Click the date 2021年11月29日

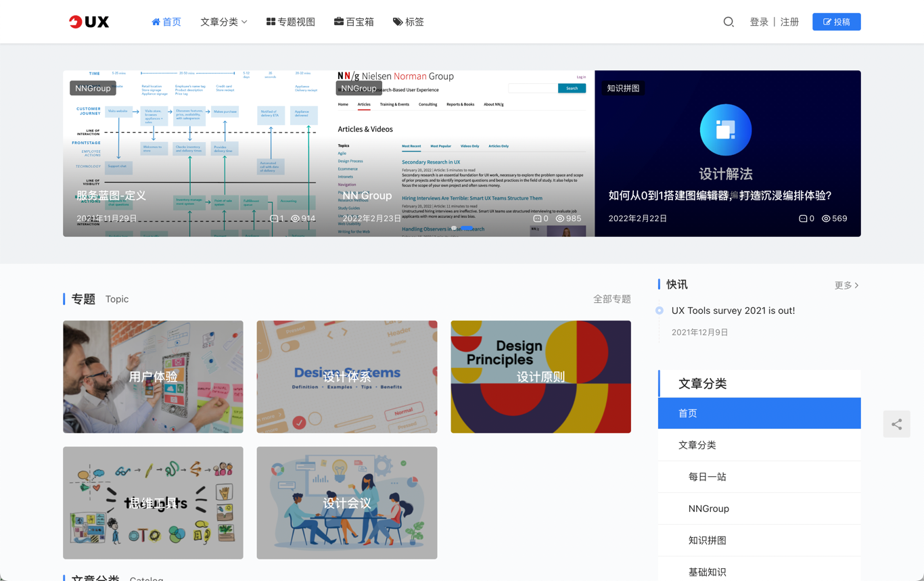(107, 218)
